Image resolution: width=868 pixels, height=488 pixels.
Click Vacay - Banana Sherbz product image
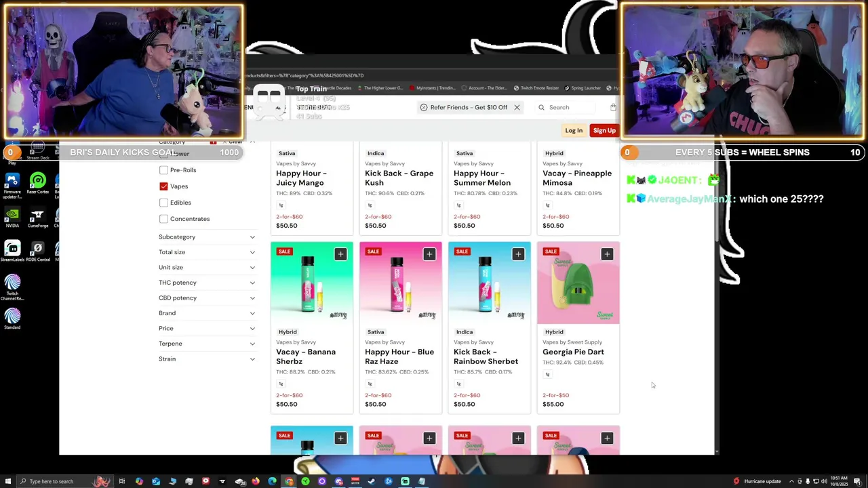coord(312,283)
